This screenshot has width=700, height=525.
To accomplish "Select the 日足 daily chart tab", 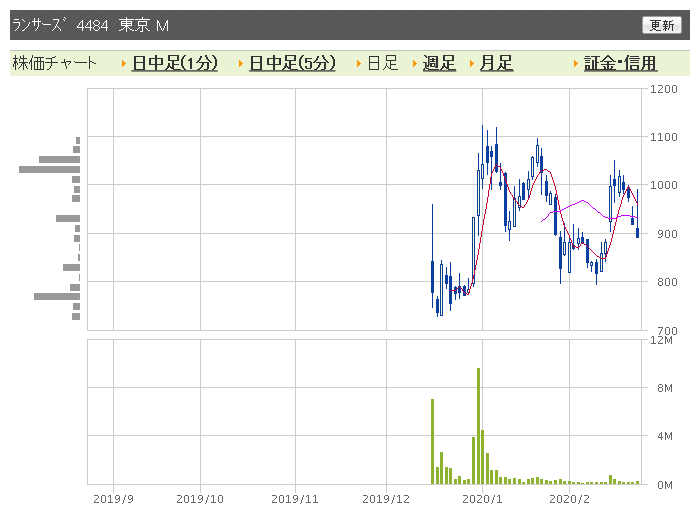I will (383, 63).
